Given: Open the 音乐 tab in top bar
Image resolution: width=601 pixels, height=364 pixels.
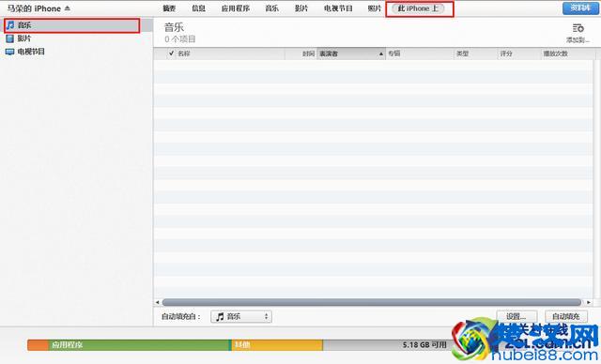Looking at the screenshot, I should click(271, 8).
